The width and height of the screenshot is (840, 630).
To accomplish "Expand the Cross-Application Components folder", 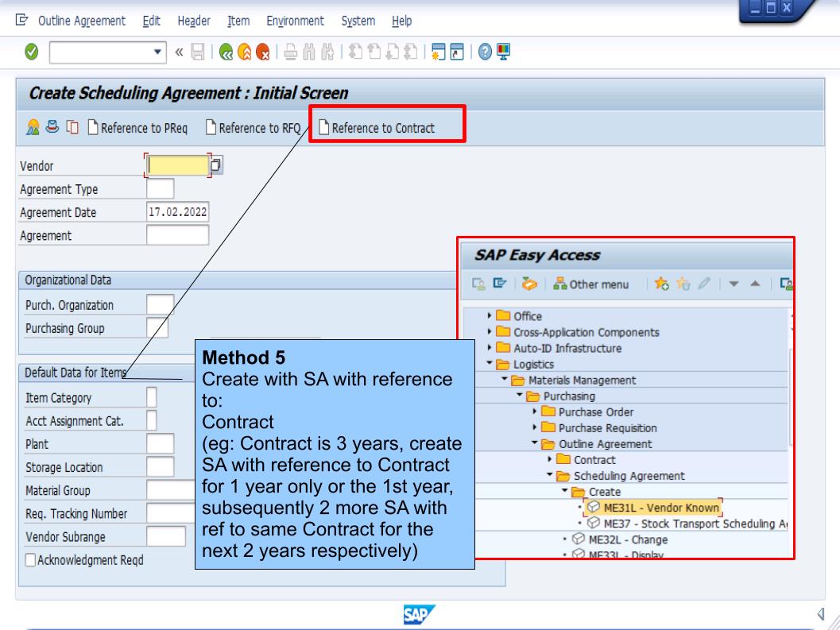I will pos(489,332).
